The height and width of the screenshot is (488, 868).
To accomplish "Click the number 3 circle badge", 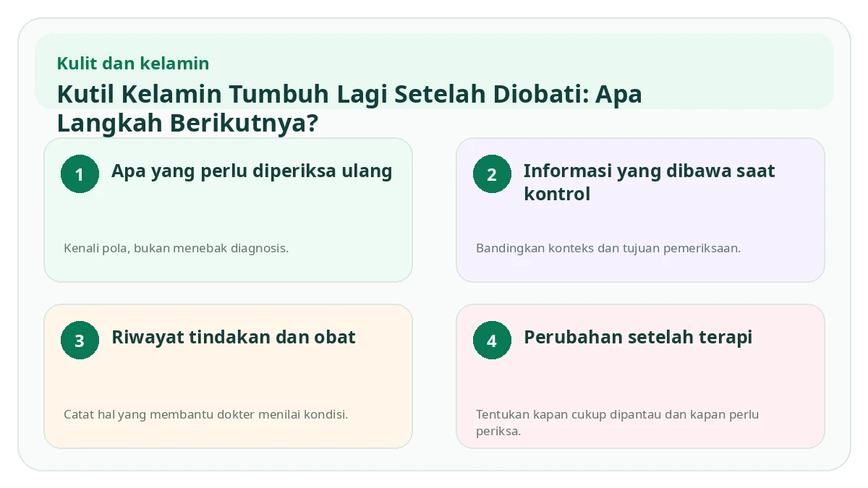I will 80,341.
